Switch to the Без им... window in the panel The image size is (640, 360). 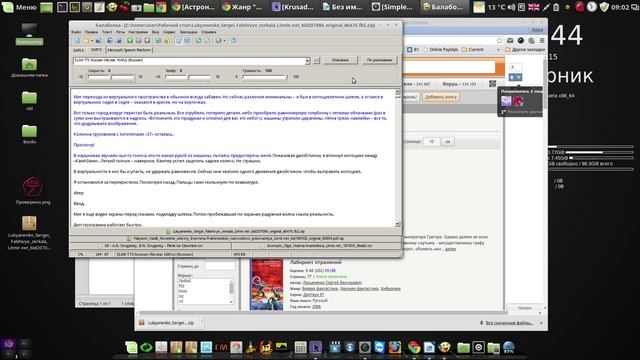tap(343, 7)
